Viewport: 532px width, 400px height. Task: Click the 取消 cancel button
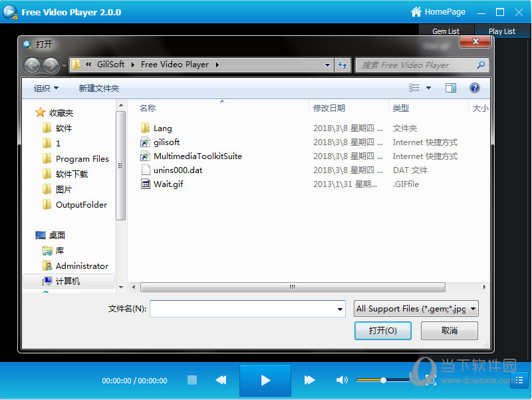450,330
